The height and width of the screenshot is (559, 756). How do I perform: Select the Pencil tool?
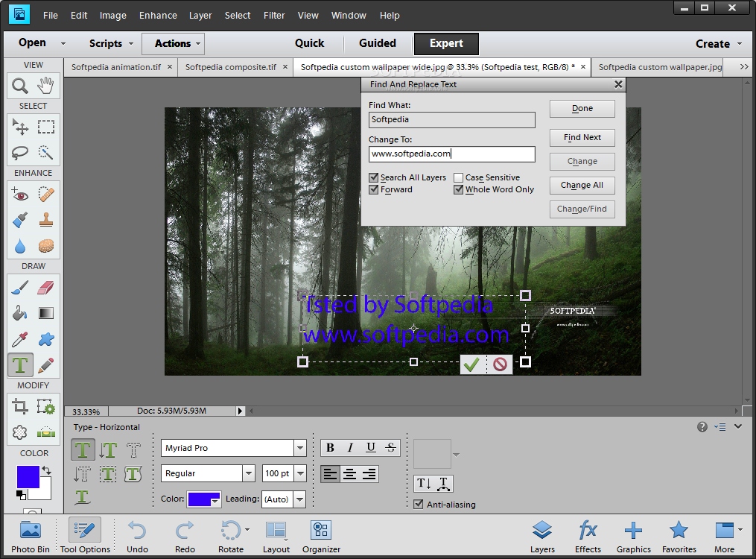(x=45, y=365)
